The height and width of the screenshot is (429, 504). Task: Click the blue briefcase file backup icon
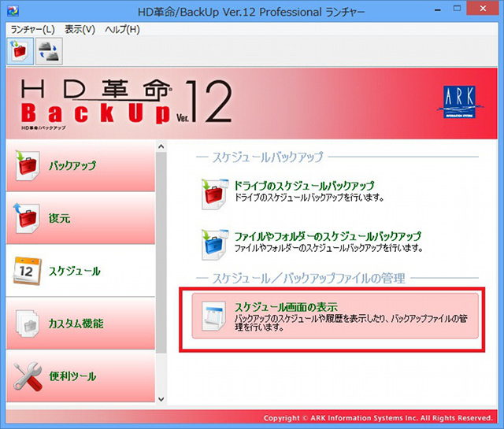[x=214, y=244]
